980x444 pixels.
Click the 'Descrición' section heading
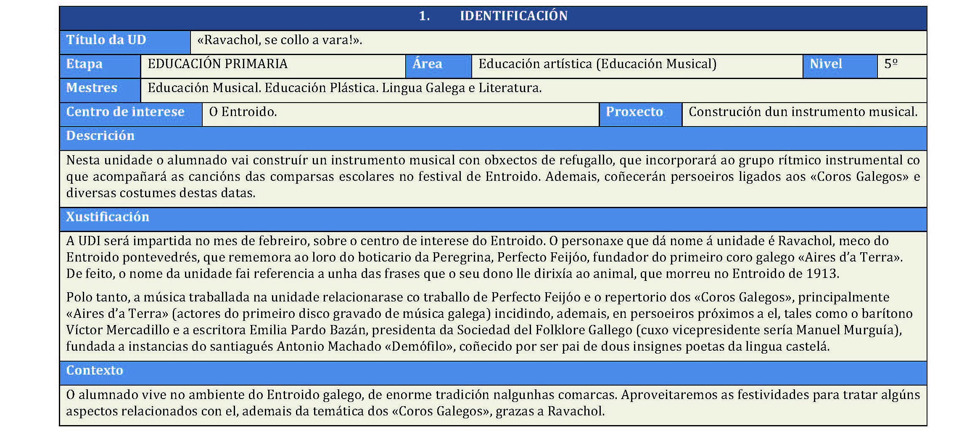pos(100,136)
